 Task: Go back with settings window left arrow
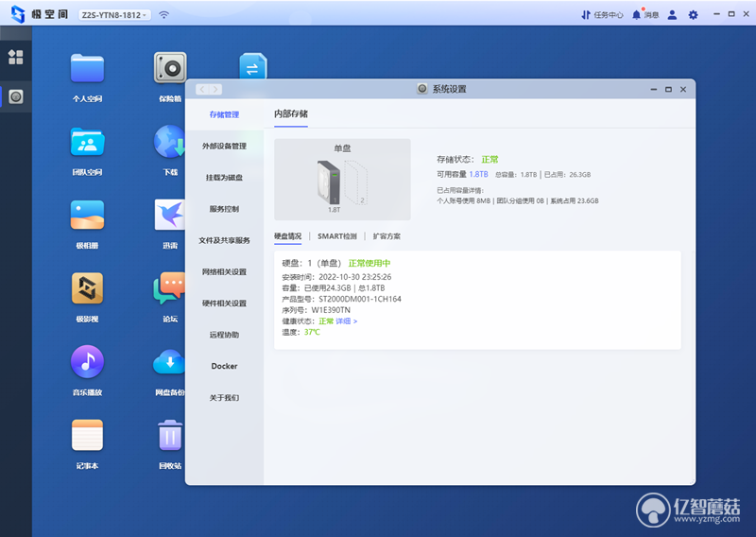(x=202, y=89)
